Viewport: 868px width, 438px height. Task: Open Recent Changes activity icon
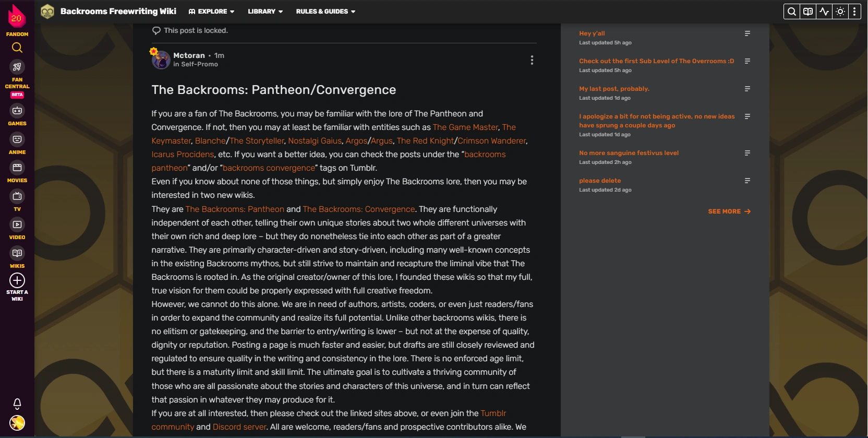tap(824, 11)
